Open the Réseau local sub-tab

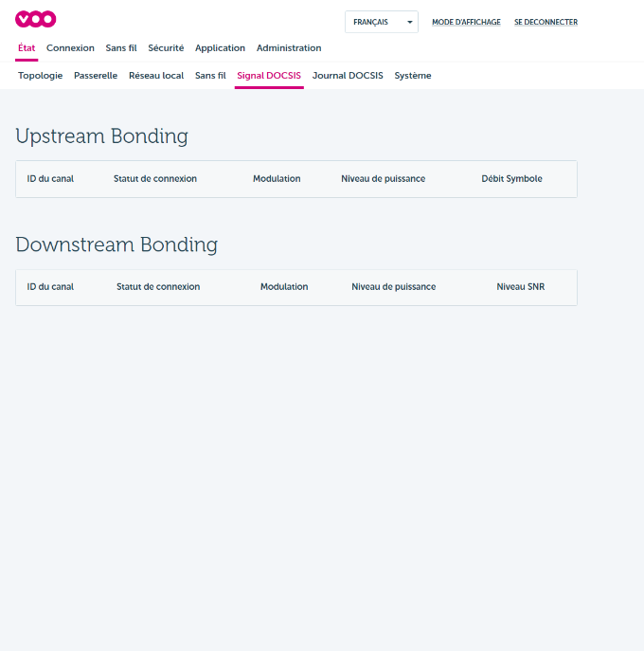[156, 76]
